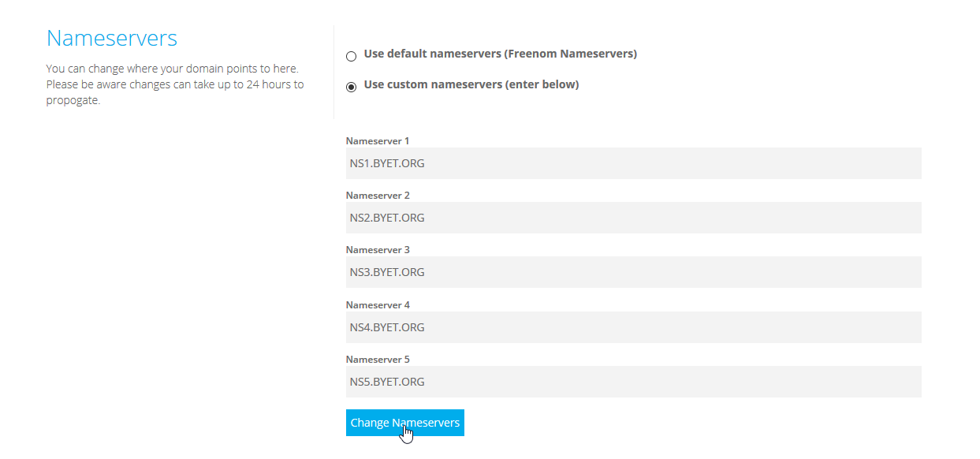This screenshot has height=459, width=980.
Task: Click into the NS2.BYET.ORG text field
Action: point(633,218)
